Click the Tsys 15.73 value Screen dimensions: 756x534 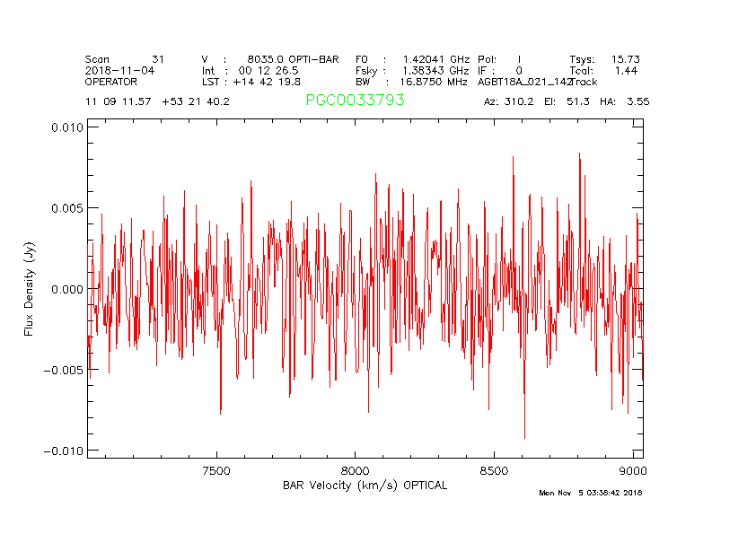point(607,59)
